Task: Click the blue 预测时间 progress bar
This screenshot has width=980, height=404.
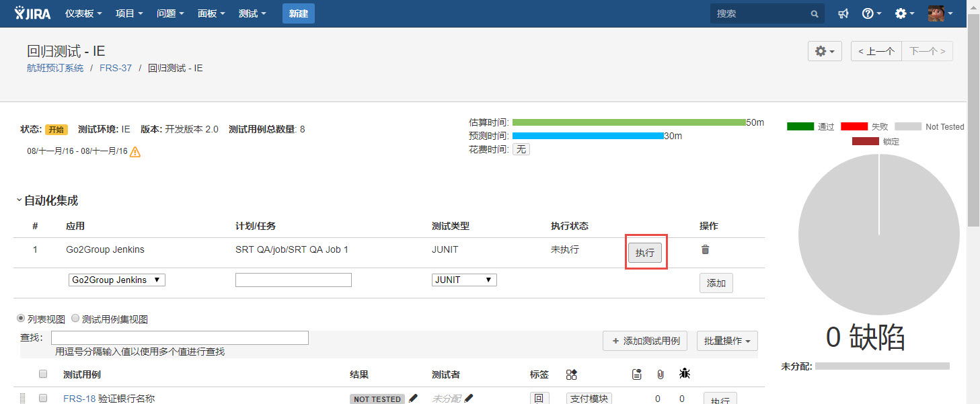Action: (x=588, y=136)
